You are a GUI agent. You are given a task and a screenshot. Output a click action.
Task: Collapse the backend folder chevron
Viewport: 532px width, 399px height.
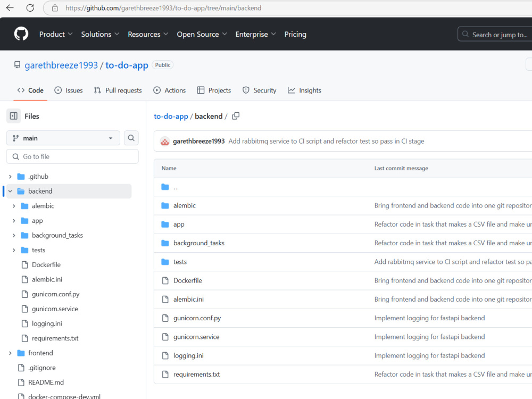coord(10,192)
